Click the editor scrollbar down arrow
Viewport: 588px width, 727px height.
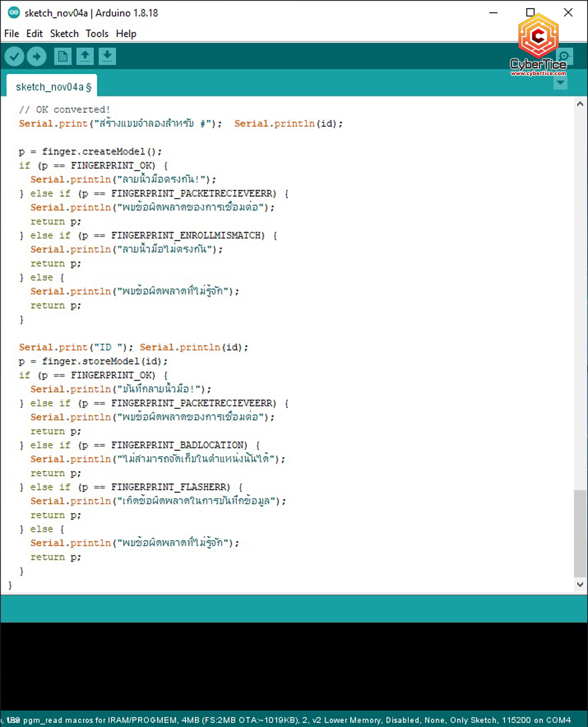pyautogui.click(x=580, y=584)
